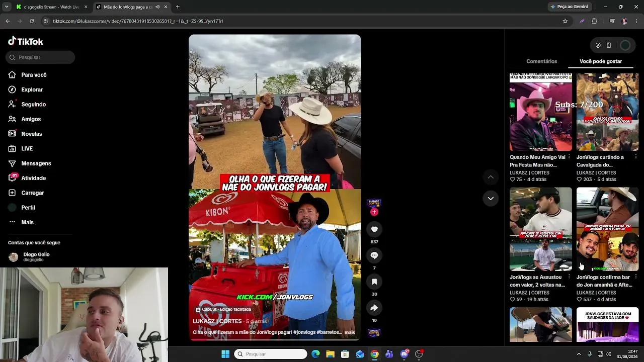Screen dimensions: 644x362
Task: Click the Peça ao Gemini button
Action: [570, 7]
